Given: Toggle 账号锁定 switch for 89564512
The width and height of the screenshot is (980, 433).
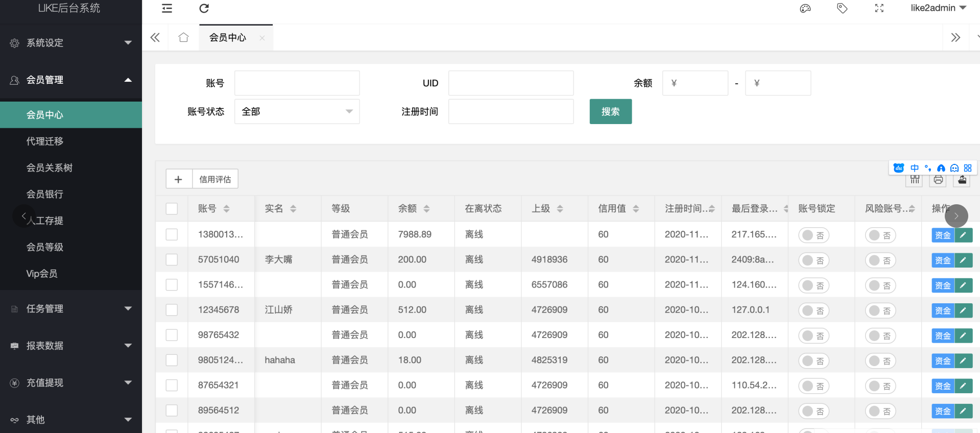Looking at the screenshot, I should click(814, 412).
